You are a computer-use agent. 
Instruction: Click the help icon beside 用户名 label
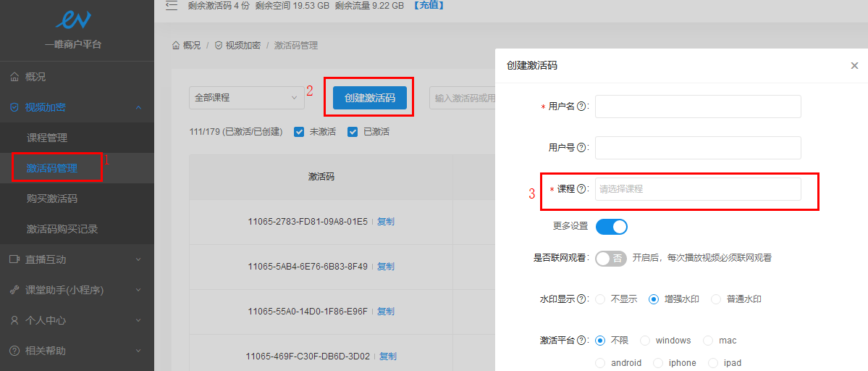pyautogui.click(x=581, y=107)
